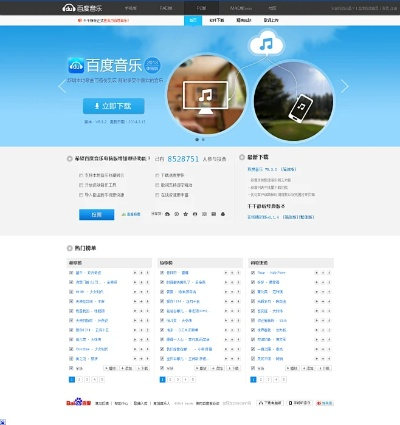
Task: Click the mobile phone circle image
Action: tap(294, 101)
